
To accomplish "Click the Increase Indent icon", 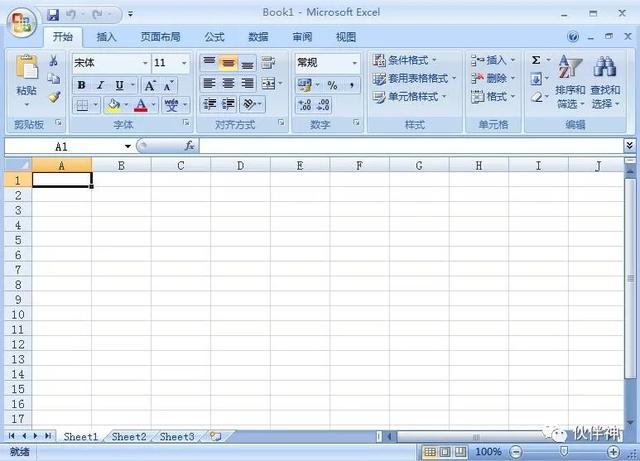I will (x=229, y=105).
